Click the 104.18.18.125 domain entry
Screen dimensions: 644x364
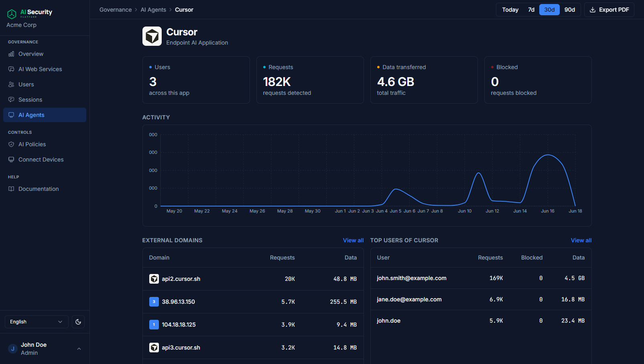point(179,325)
